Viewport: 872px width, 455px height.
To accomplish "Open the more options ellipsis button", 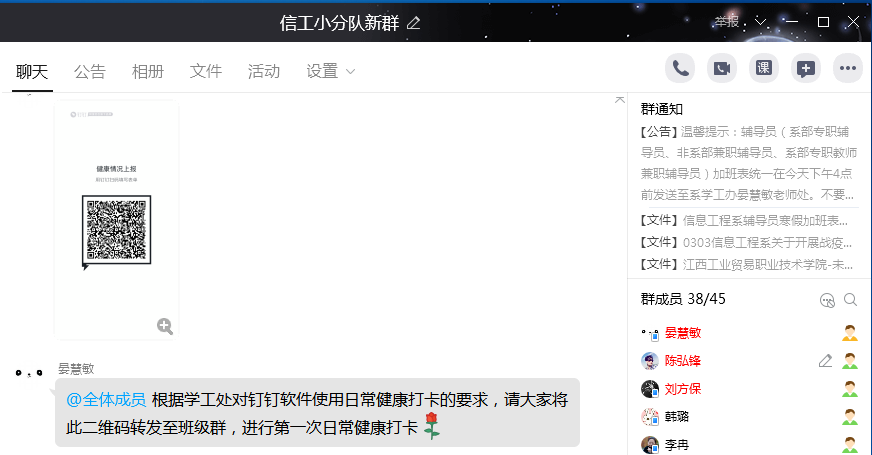I will click(848, 68).
